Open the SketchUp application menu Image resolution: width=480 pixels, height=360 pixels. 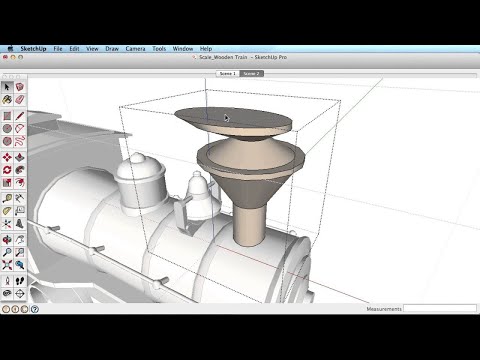coord(33,49)
